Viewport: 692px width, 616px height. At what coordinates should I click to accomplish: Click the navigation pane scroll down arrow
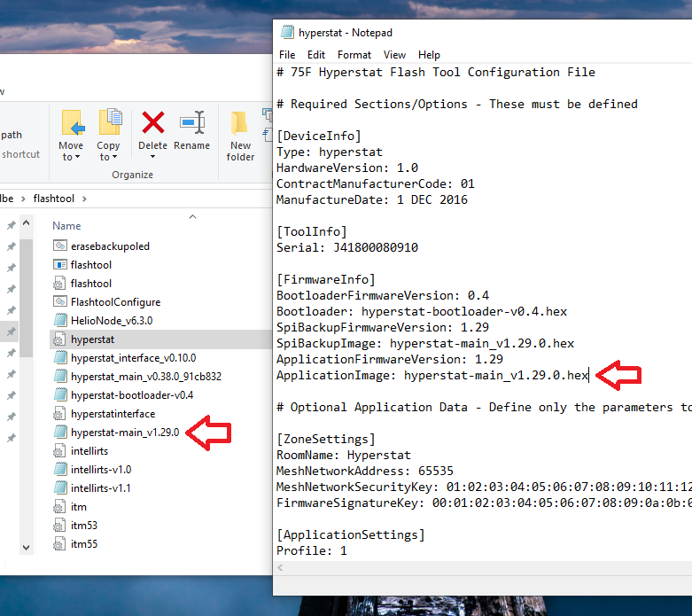tap(26, 547)
